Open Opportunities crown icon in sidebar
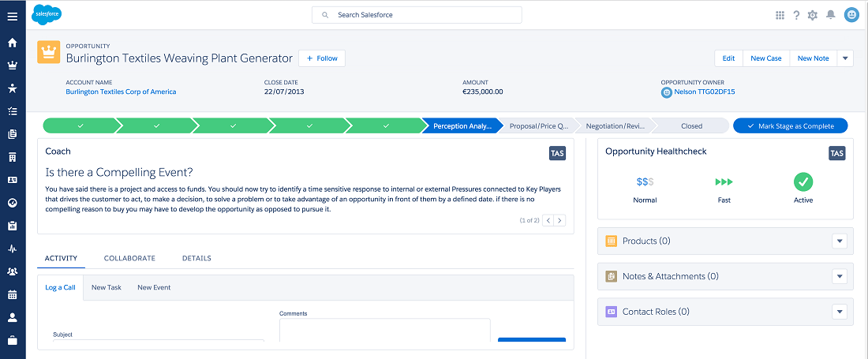Viewport: 868px width, 359px height. (12, 65)
